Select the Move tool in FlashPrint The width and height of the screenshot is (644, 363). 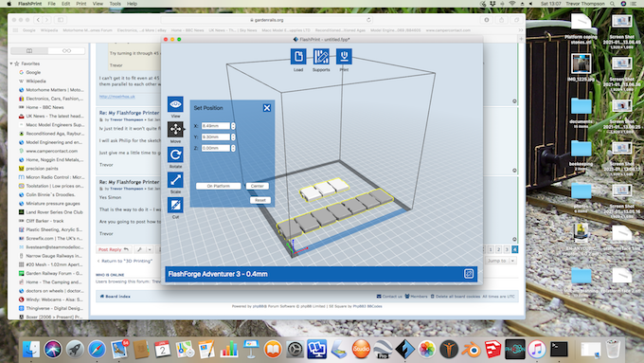175,130
